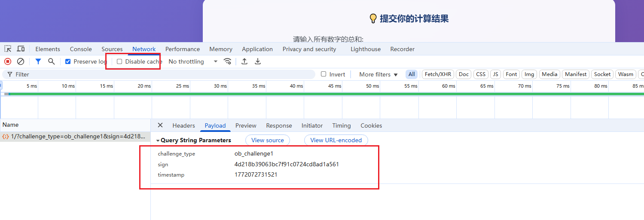Click the View URL-encoded button
The height and width of the screenshot is (220, 644).
(336, 140)
